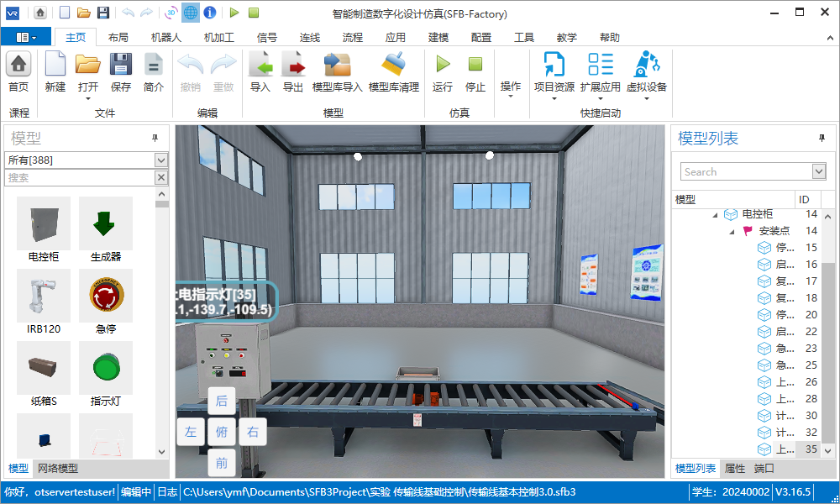The height and width of the screenshot is (504, 840).
Task: Click the 模型列表 scrollbar down arrow
Action: coord(827,451)
